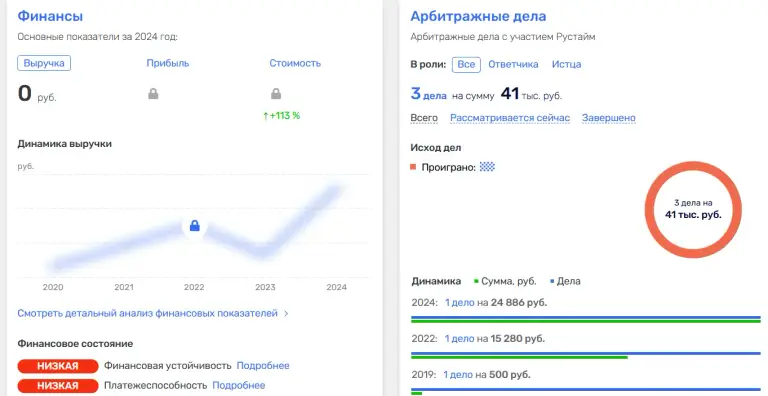Click the blue Дела legend marker

click(552, 281)
